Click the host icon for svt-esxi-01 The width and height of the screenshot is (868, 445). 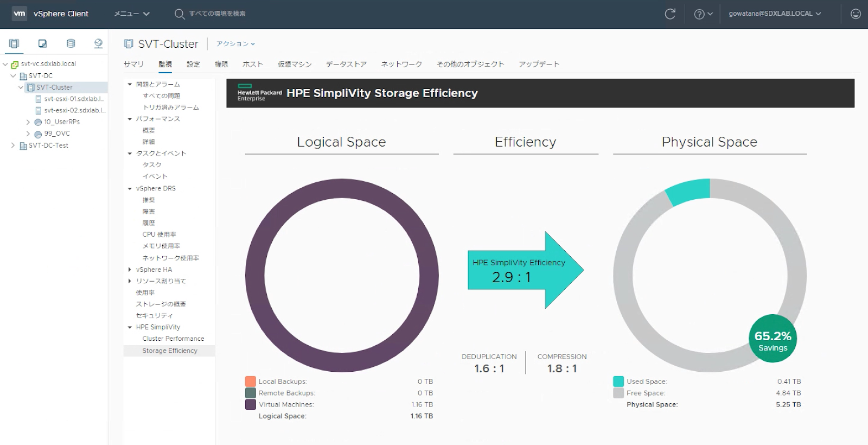[39, 99]
